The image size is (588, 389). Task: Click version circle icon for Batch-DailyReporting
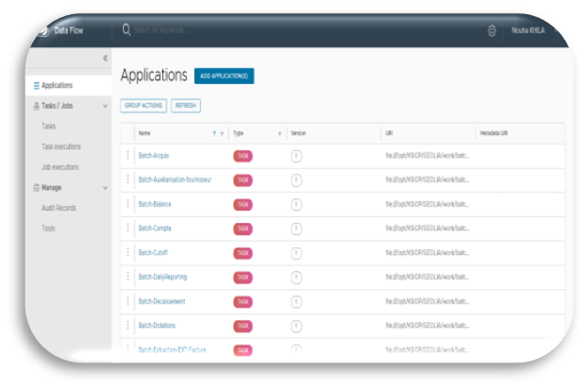coord(296,278)
